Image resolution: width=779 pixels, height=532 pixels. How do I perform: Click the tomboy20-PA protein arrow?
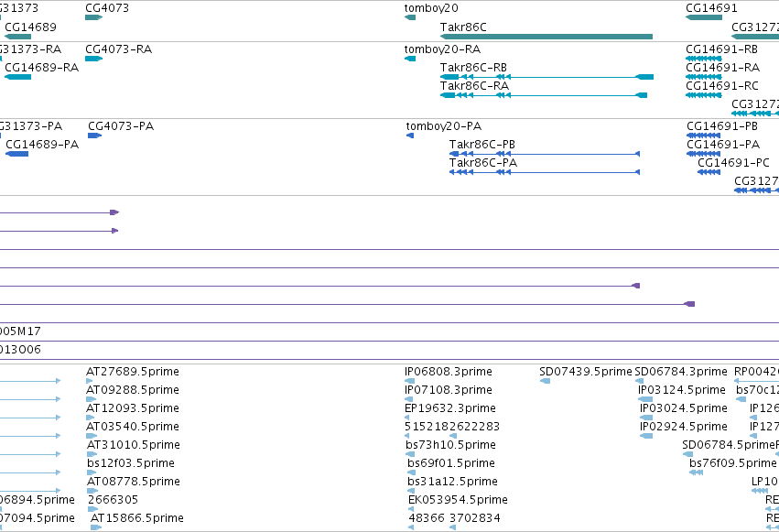pos(410,136)
